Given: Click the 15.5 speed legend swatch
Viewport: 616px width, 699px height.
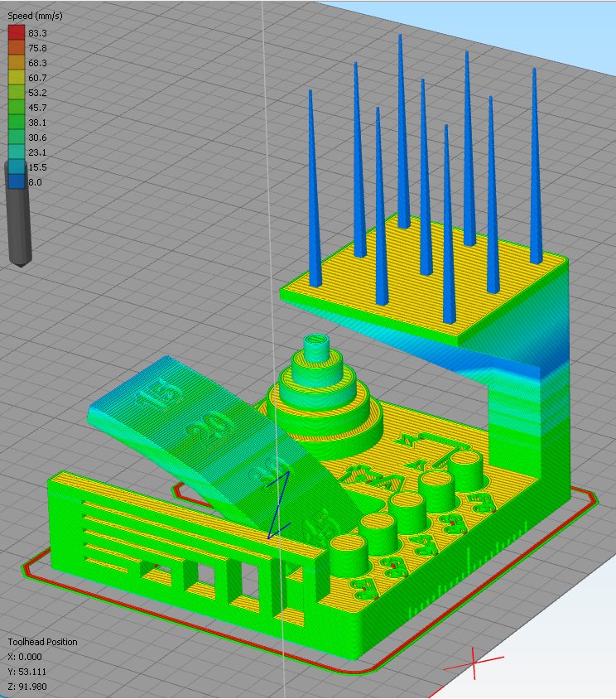Looking at the screenshot, I should pos(17,167).
